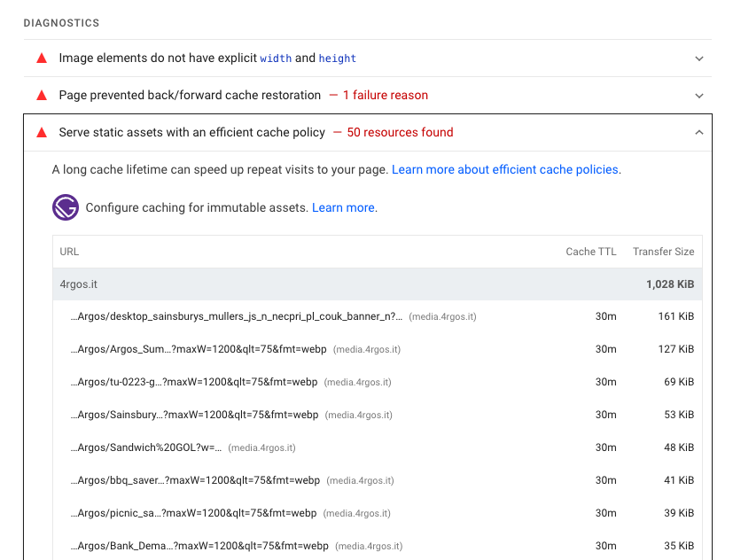Expand the back/forward cache restoration chevron

[x=698, y=96]
